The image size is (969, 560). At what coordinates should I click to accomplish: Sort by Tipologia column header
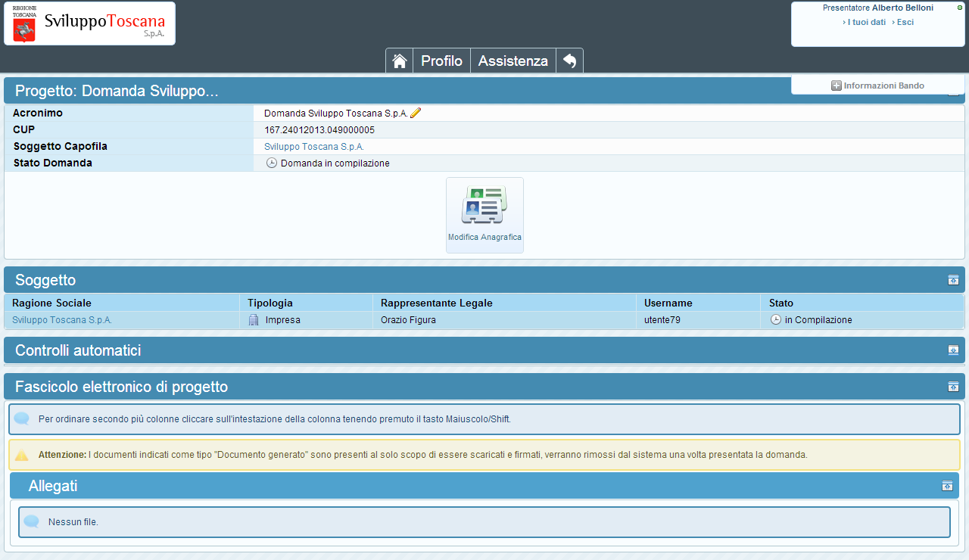(270, 303)
